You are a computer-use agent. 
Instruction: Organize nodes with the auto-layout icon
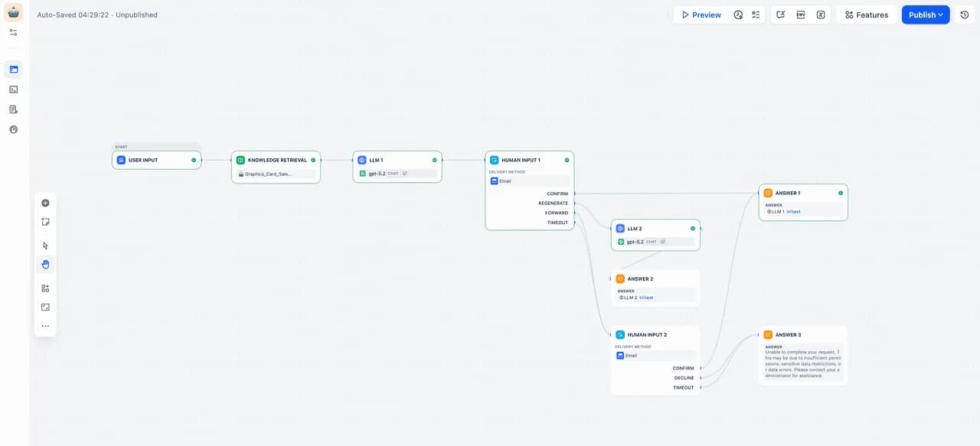click(45, 288)
